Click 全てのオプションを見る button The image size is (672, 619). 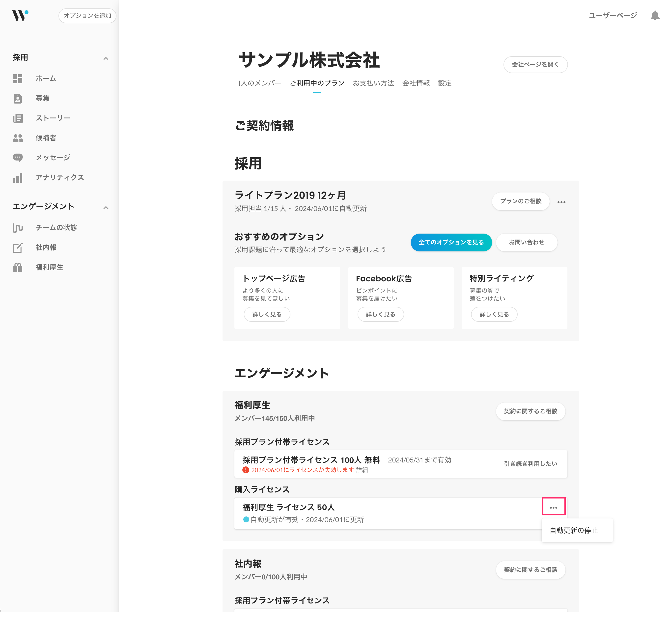point(451,242)
